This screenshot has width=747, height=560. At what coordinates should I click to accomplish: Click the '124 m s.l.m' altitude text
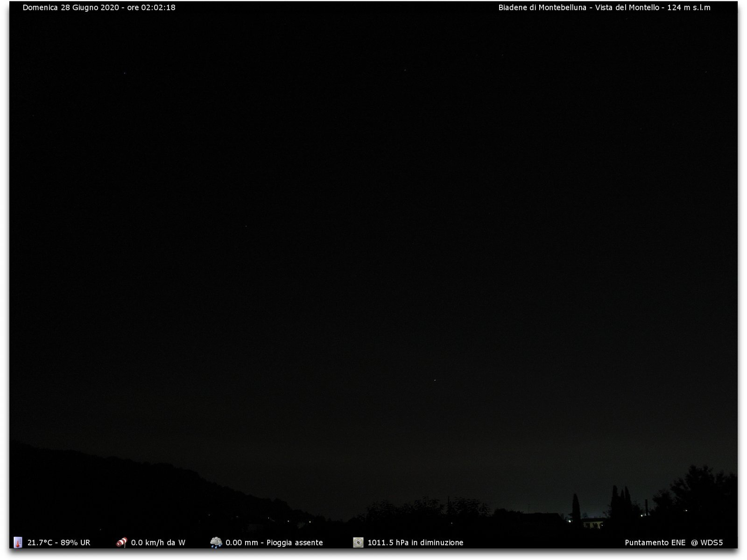pyautogui.click(x=689, y=7)
